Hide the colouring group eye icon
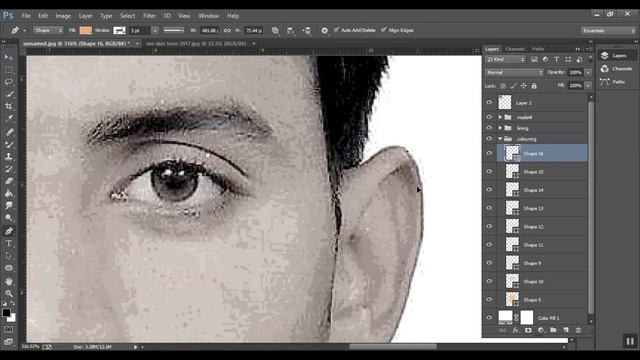Screen dimensions: 640x360 (489, 139)
